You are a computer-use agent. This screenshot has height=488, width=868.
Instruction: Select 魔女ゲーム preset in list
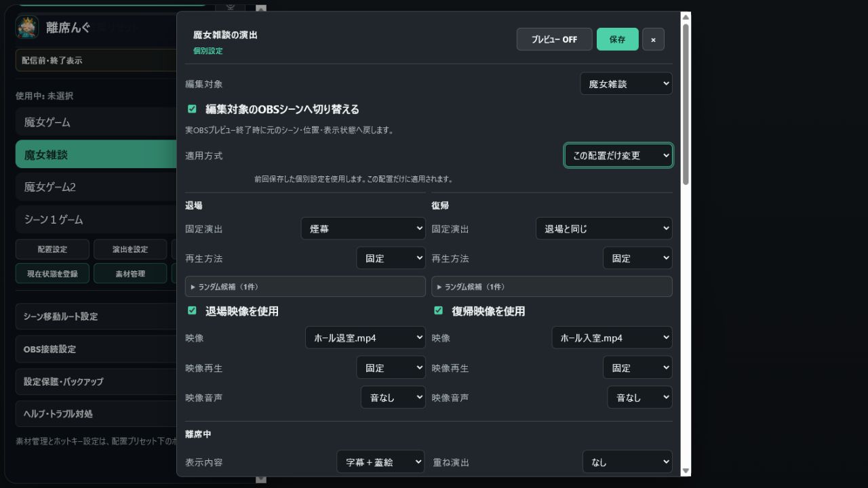point(96,122)
